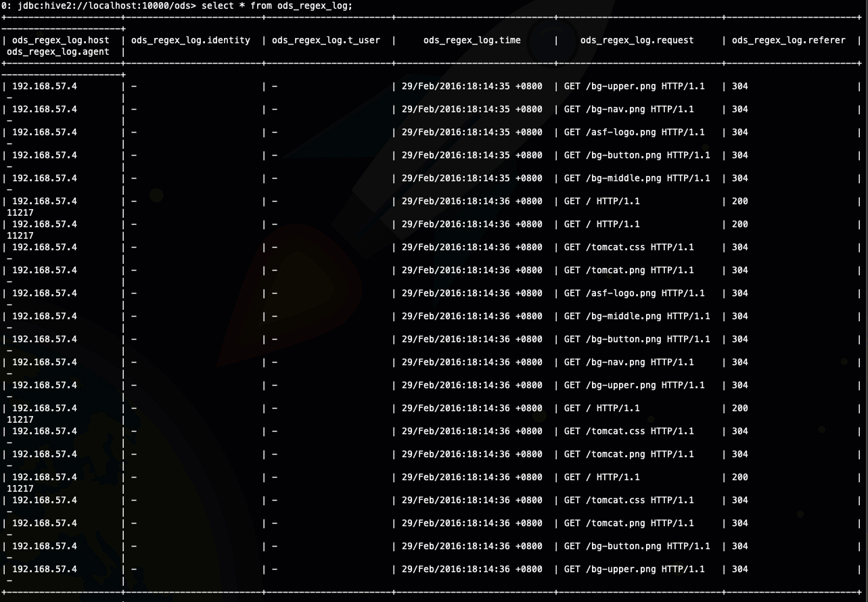
Task: Click the timestamp in the 18:14:36 asf-logo.png row
Action: 472,294
